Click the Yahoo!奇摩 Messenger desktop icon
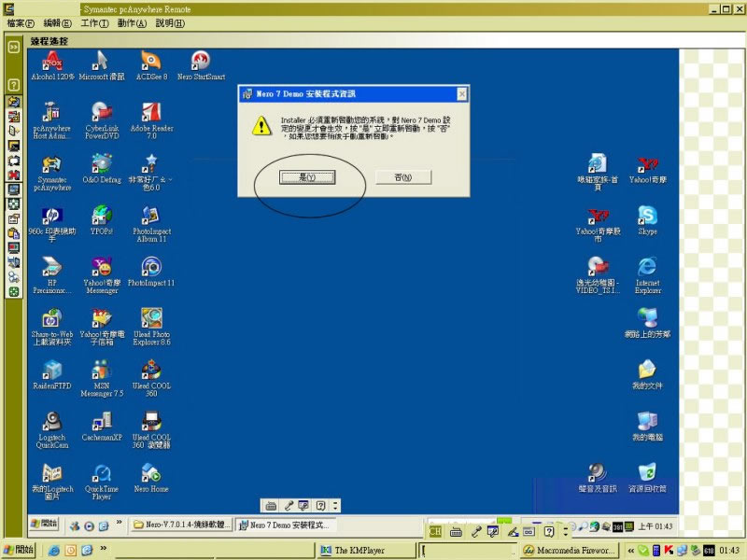Viewport: 747px width, 560px height. point(102,275)
